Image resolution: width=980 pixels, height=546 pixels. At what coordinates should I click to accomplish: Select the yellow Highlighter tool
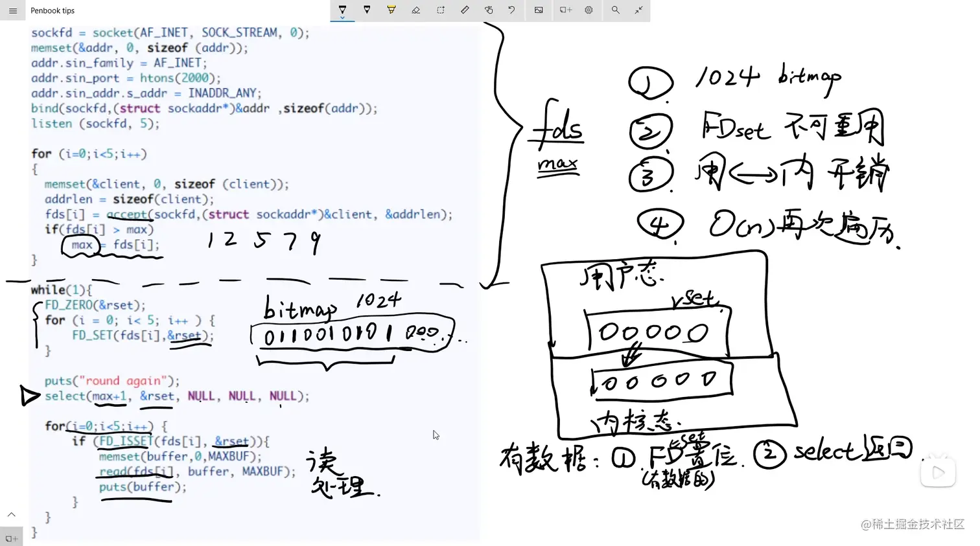click(391, 9)
